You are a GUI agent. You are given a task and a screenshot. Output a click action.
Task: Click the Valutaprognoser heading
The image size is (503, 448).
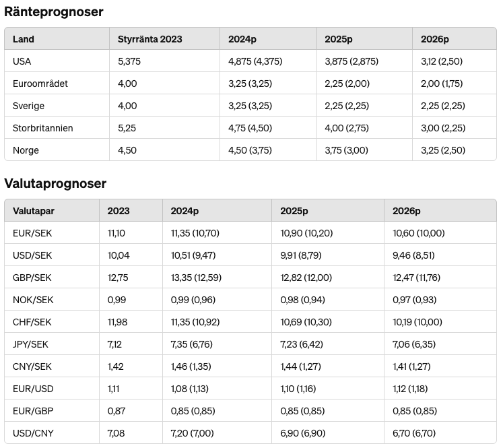point(55,183)
